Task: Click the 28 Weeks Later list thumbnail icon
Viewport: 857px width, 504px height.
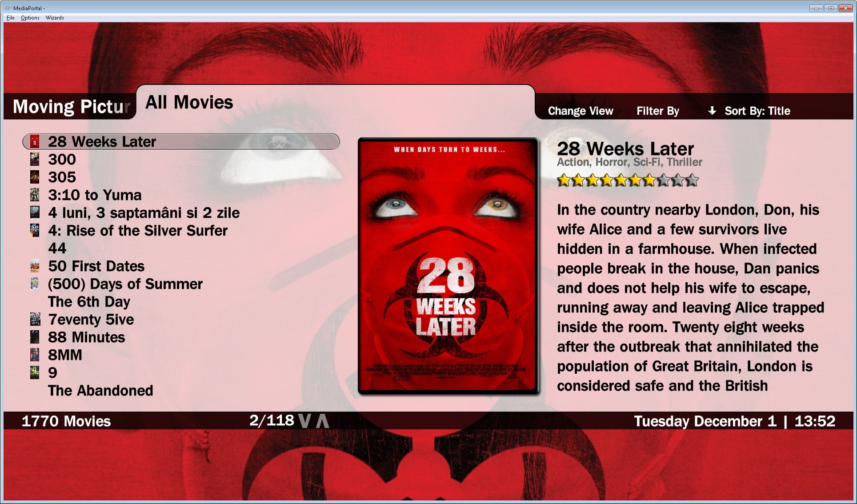Action: pos(34,141)
